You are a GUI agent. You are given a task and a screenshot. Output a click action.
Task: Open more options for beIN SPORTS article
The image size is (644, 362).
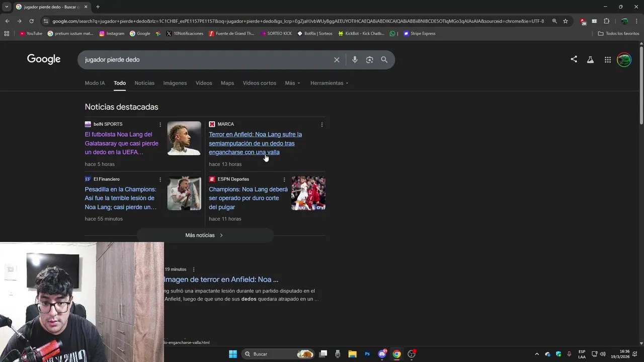coord(160,125)
